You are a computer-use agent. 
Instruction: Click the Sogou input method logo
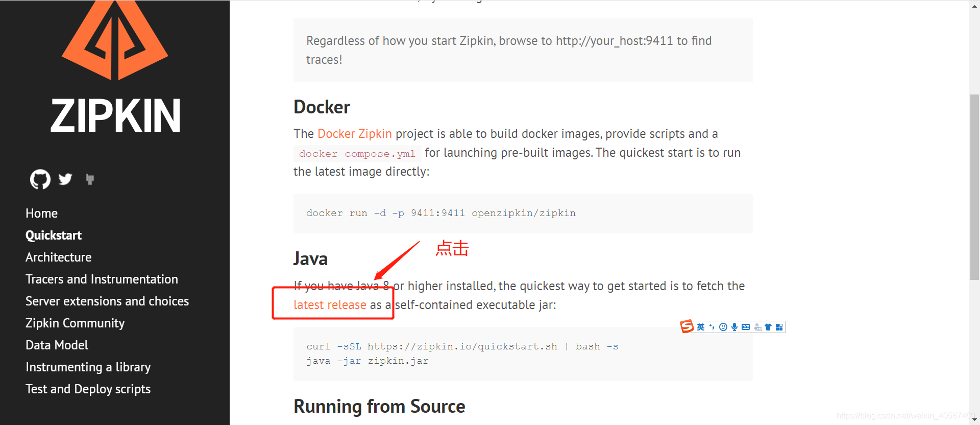(687, 326)
